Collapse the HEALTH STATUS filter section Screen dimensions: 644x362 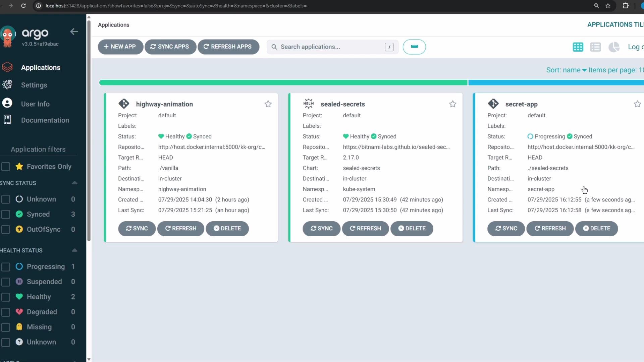tap(74, 250)
